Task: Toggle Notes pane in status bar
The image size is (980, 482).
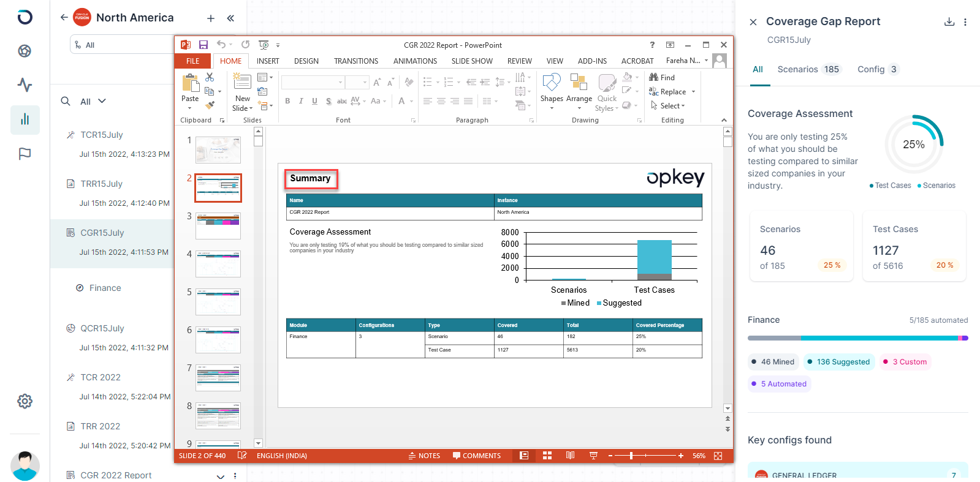Action: click(425, 456)
